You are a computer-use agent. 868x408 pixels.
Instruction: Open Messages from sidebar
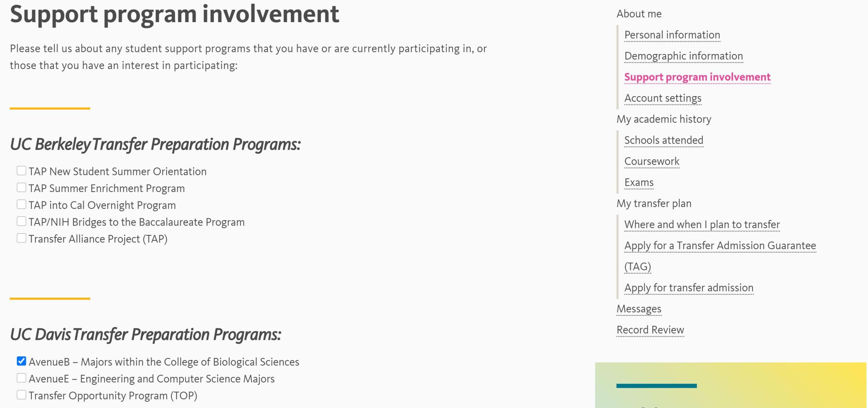[639, 309]
